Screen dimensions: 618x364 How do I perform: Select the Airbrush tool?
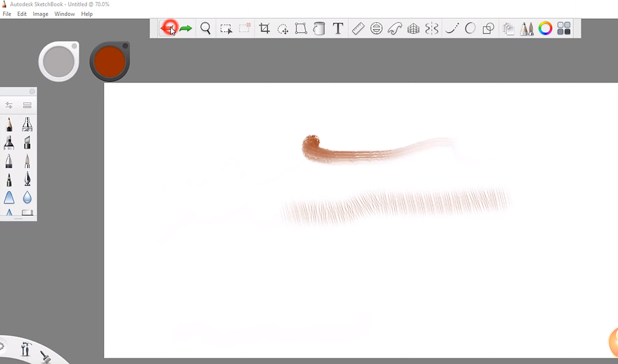[x=27, y=124]
